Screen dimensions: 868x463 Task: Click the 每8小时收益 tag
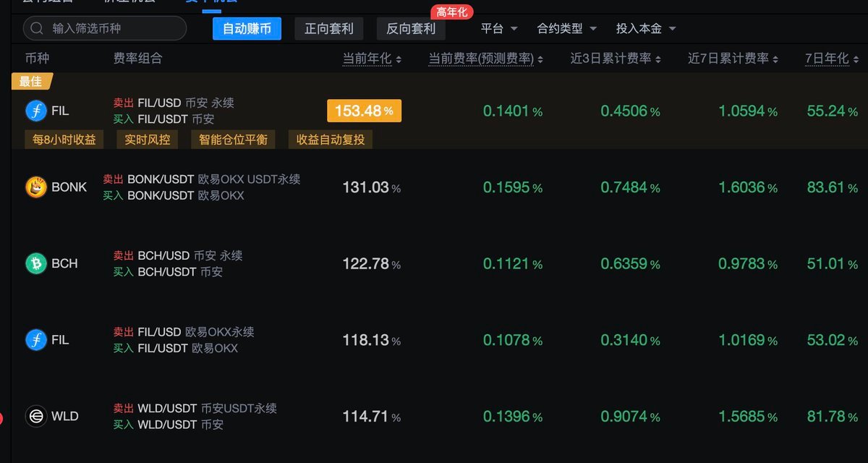click(x=64, y=140)
